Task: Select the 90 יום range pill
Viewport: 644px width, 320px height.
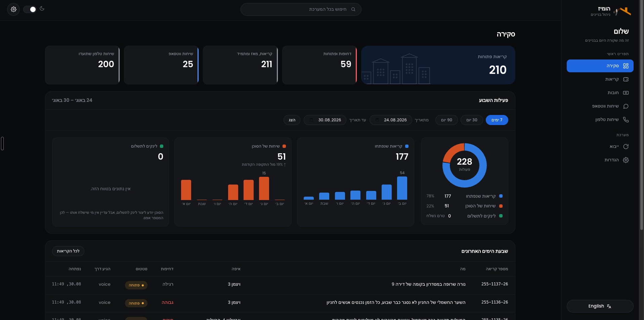Action: pyautogui.click(x=446, y=120)
